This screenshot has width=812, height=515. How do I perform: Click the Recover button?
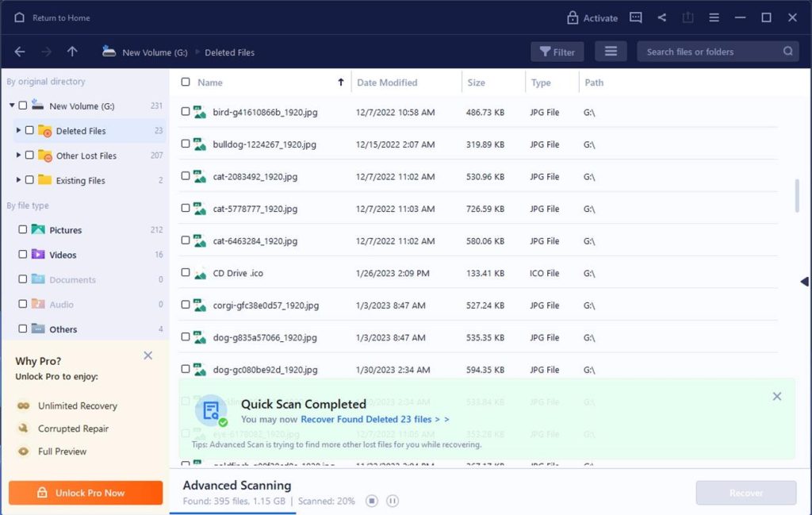[745, 493]
